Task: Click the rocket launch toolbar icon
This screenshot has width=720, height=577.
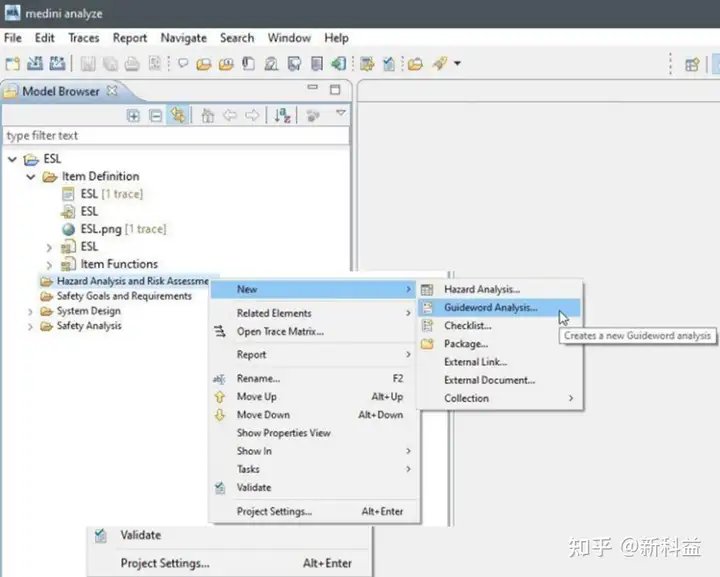Action: tap(439, 63)
